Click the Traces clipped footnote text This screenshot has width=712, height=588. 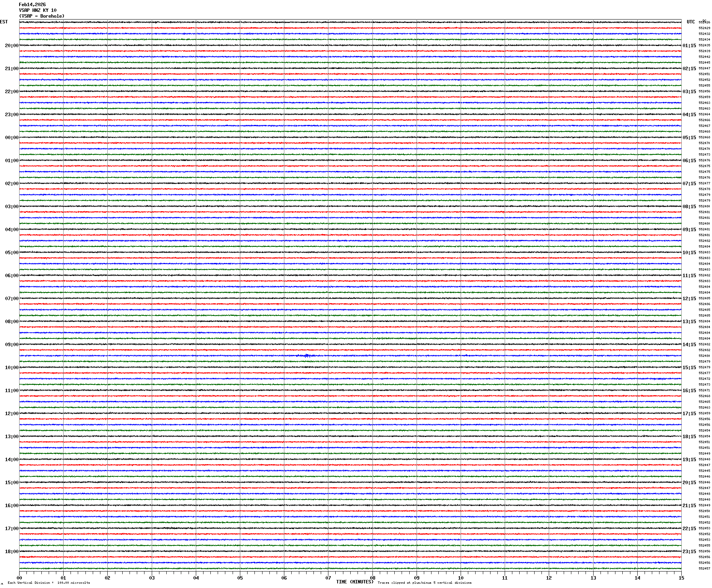(x=425, y=583)
